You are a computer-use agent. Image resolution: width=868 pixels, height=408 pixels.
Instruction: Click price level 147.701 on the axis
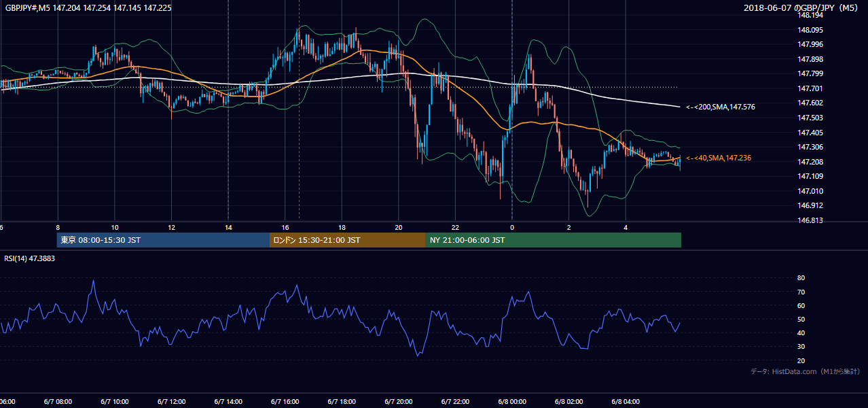coord(810,88)
